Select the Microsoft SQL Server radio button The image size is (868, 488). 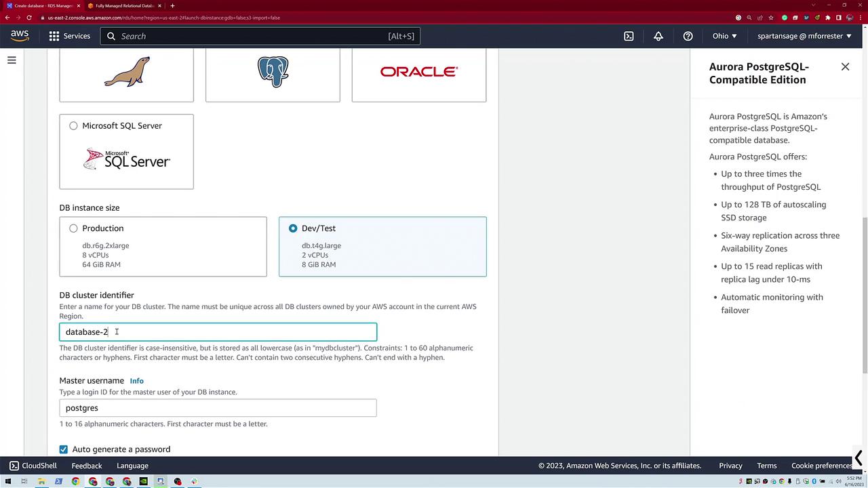click(x=73, y=125)
